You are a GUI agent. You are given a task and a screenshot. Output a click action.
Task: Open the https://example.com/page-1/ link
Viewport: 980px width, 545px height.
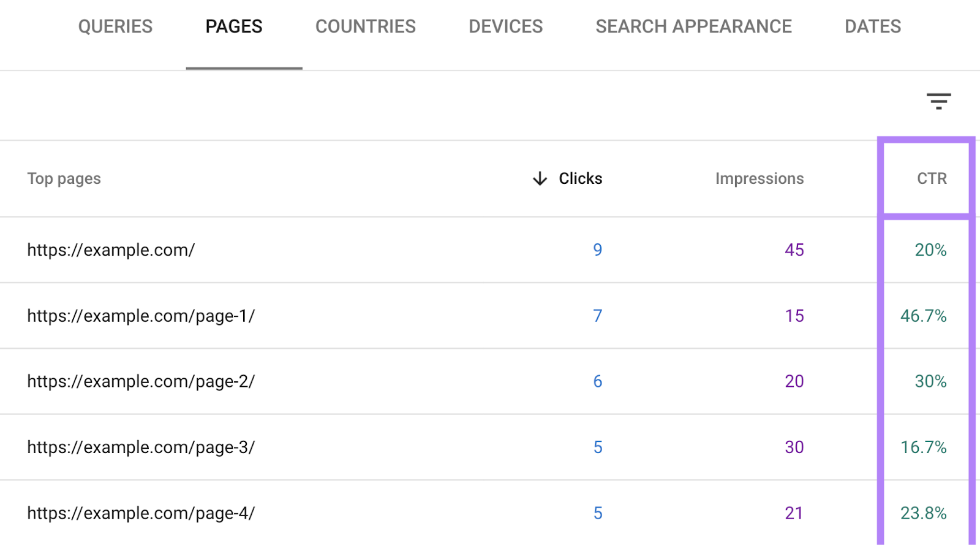pyautogui.click(x=141, y=316)
